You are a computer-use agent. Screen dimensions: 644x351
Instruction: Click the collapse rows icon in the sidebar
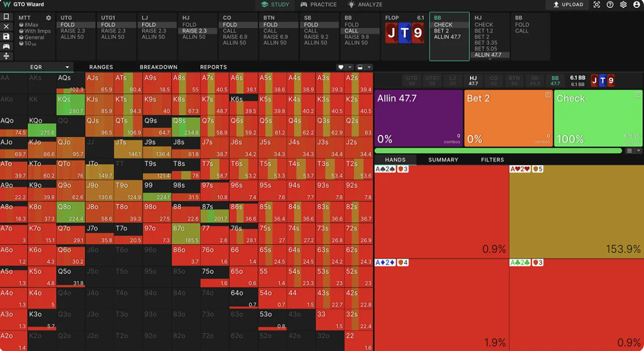click(x=6, y=56)
